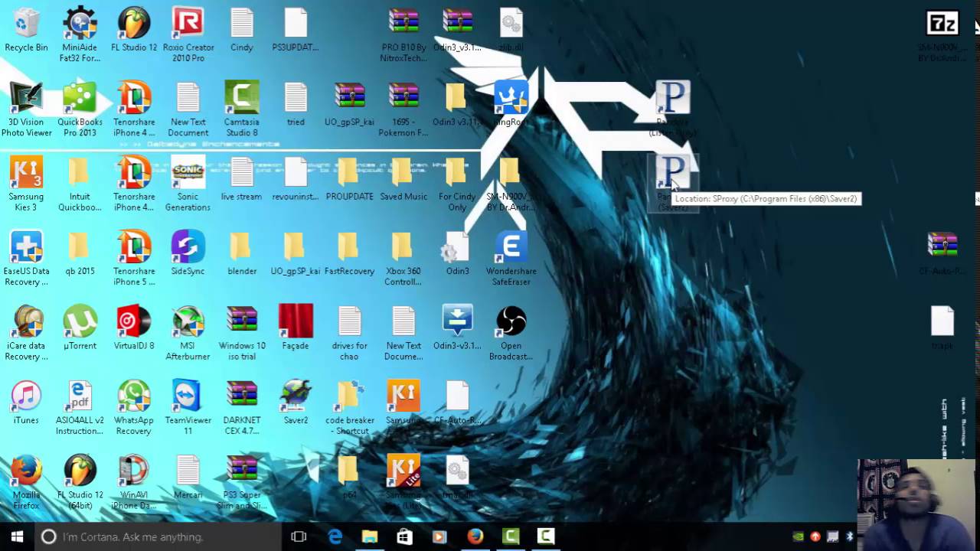Launch the KingRoot shortcut
Viewport: 980px width, 551px height.
click(511, 106)
